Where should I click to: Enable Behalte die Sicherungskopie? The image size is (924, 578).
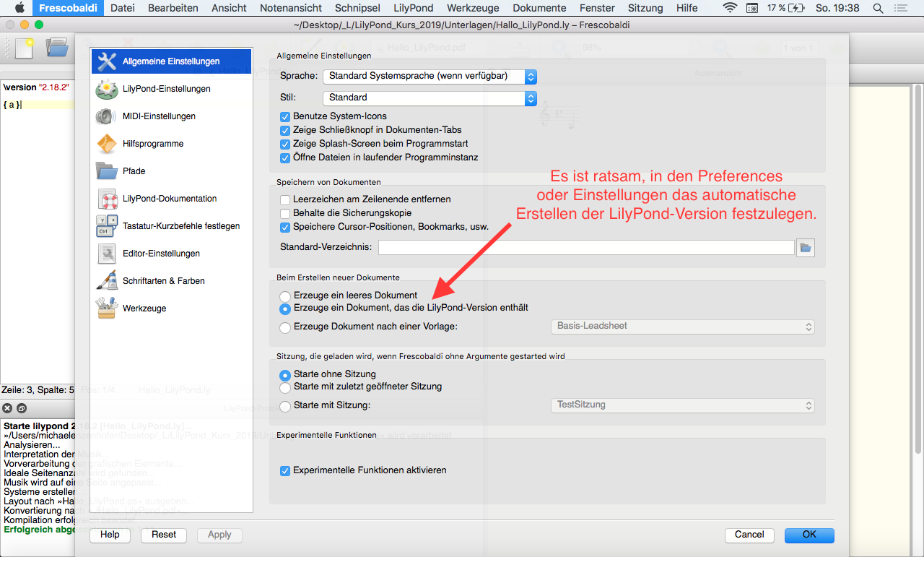(x=285, y=213)
